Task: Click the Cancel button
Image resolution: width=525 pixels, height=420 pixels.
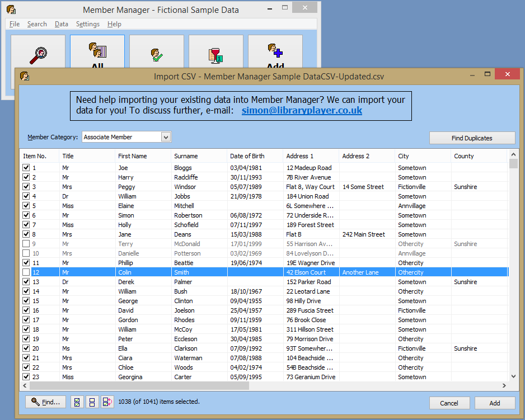Action: (x=449, y=403)
